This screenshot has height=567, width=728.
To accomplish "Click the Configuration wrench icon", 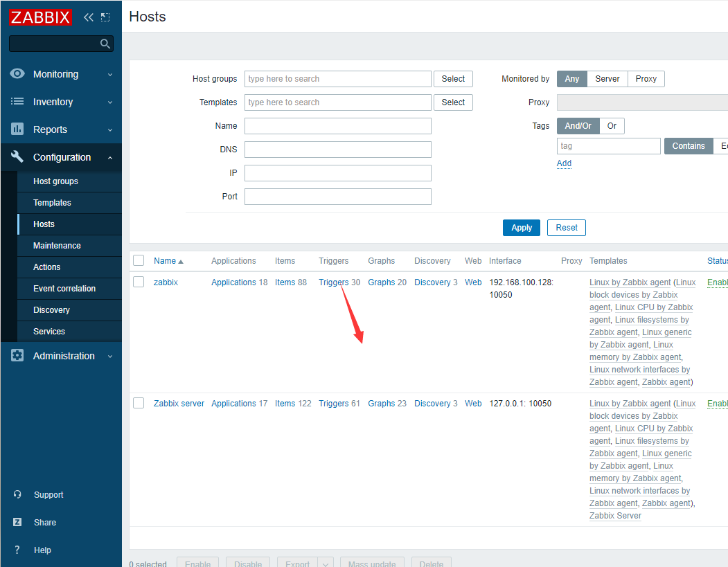I will coord(17,156).
